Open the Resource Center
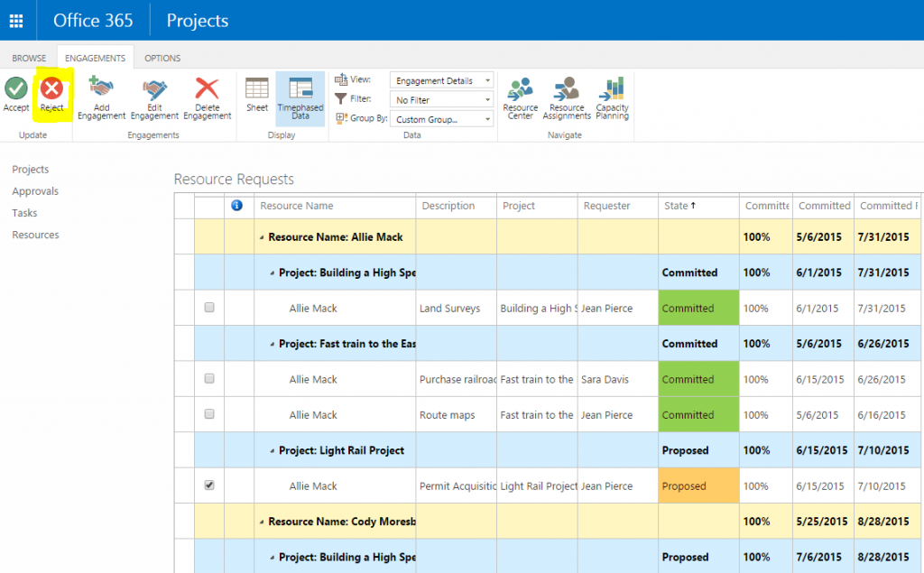The height and width of the screenshot is (573, 924). (521, 89)
